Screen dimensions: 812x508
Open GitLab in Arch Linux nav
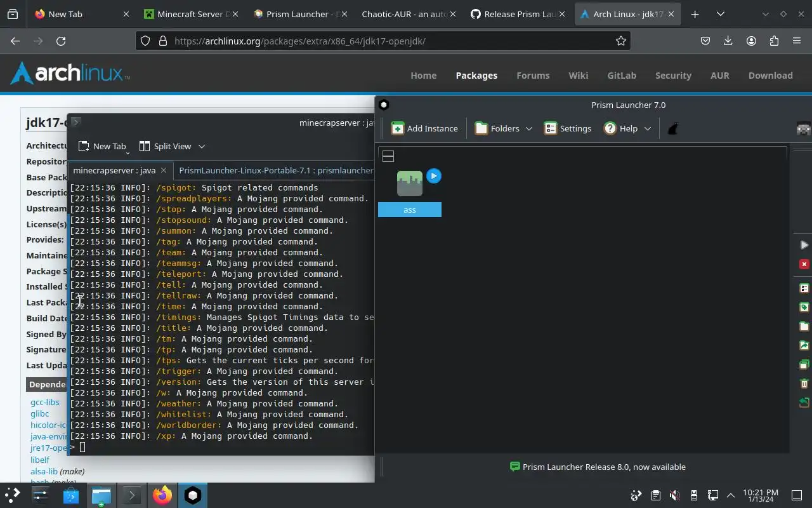[622, 75]
